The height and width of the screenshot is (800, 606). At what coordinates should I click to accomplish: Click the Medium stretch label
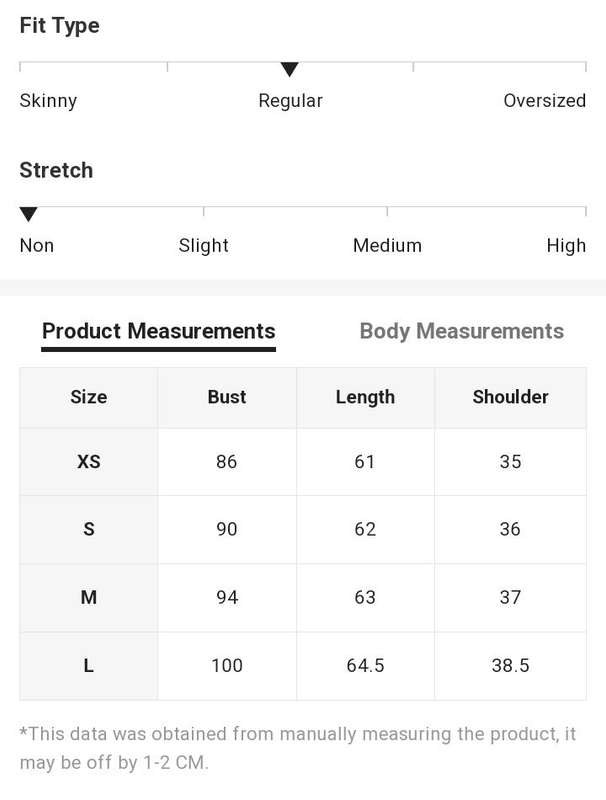387,245
